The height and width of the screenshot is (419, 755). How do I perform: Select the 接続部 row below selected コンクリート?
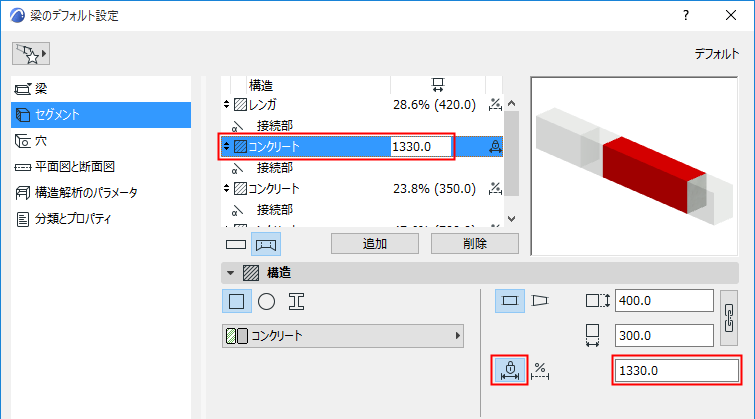[362, 168]
